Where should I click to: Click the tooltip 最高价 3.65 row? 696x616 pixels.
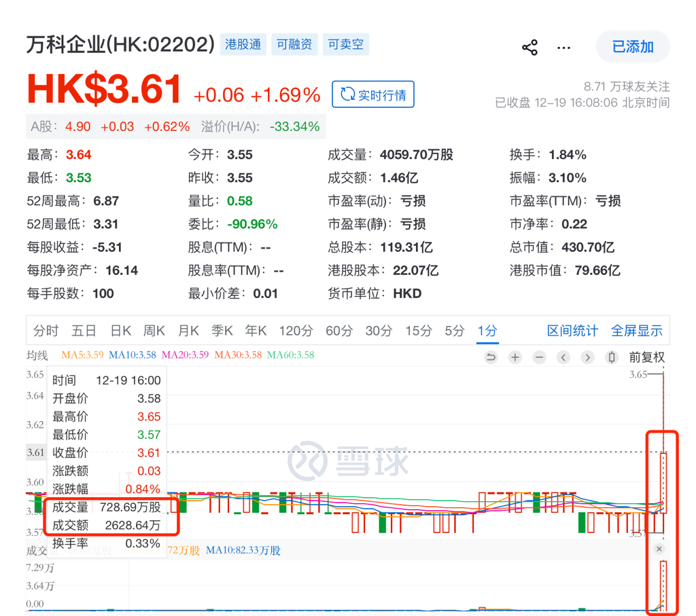[x=106, y=416]
